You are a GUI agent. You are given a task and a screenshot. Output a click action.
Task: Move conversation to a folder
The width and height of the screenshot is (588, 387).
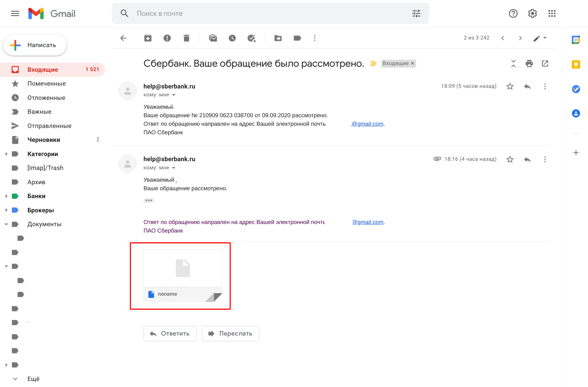point(278,38)
